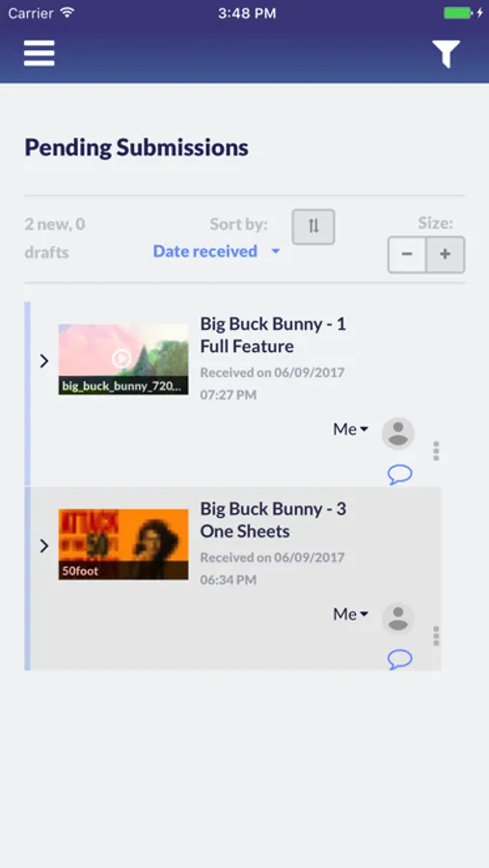The width and height of the screenshot is (489, 868).
Task: Open Big Buck Bunny - 1 Full Feature title
Action: coord(273,335)
